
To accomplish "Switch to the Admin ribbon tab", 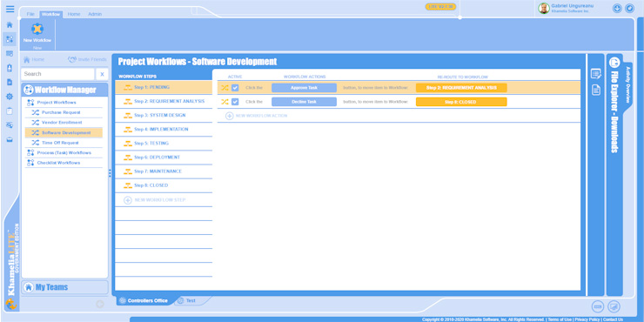I will pyautogui.click(x=95, y=14).
